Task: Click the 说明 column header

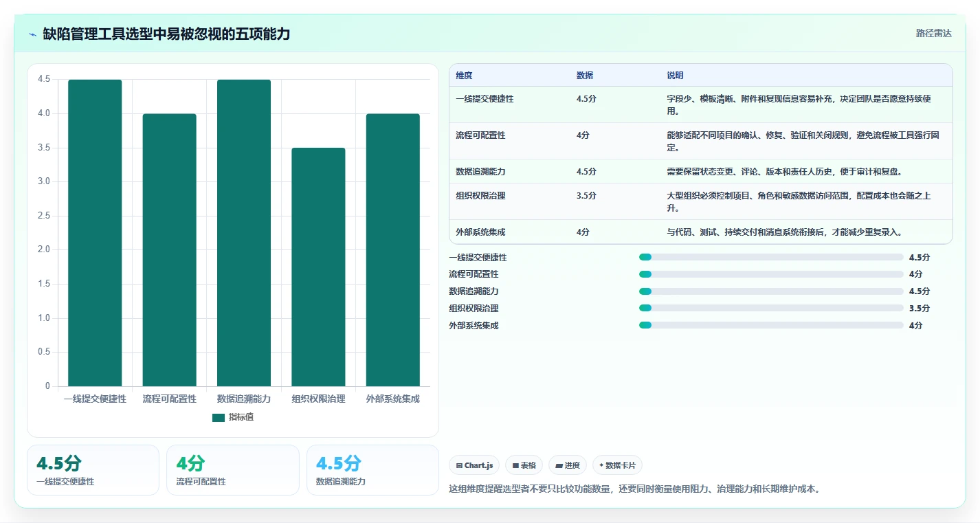Action: (x=675, y=76)
